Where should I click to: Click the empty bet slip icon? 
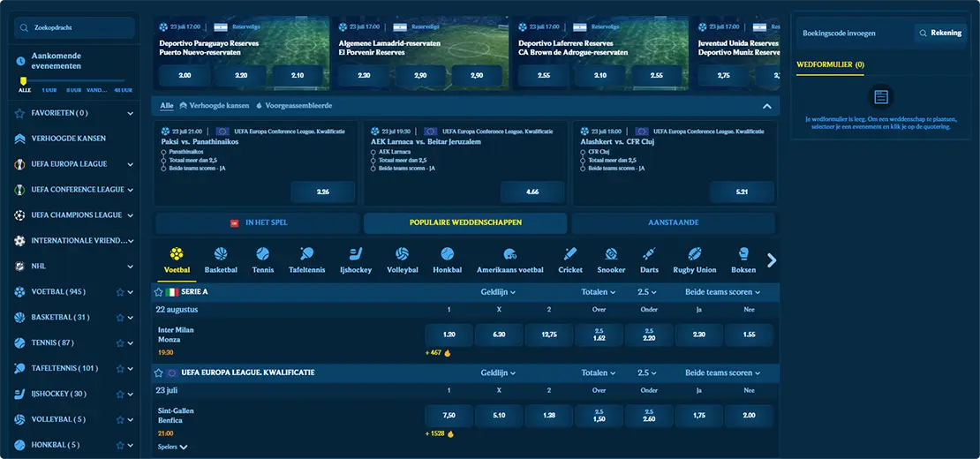[x=881, y=97]
